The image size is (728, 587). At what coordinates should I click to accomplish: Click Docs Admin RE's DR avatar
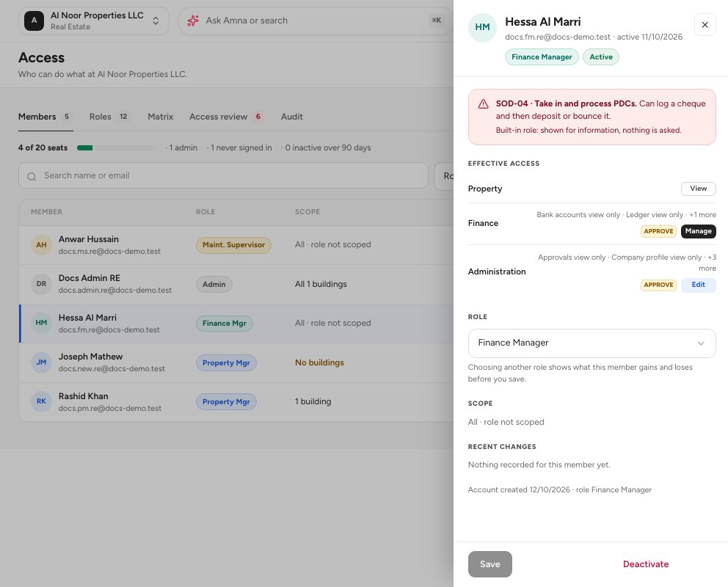[x=41, y=284]
